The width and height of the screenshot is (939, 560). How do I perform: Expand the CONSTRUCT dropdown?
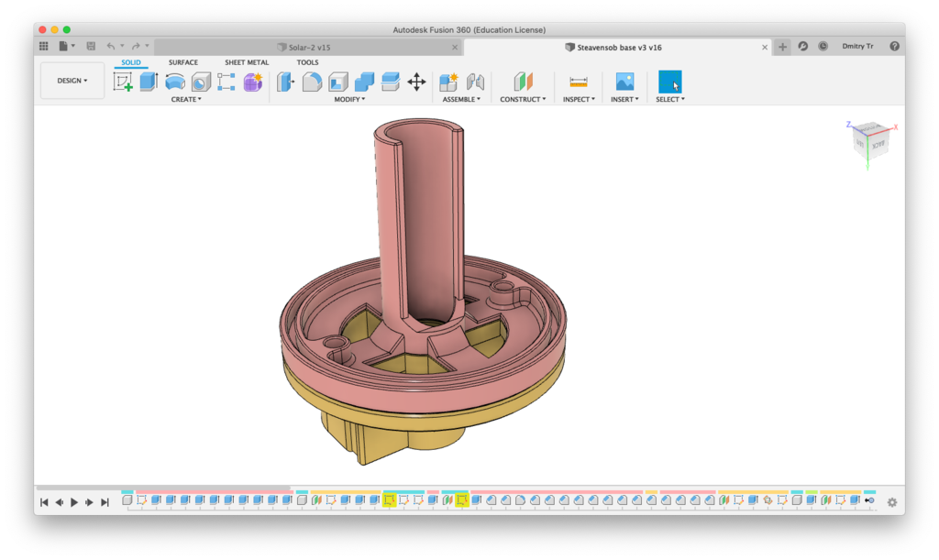pyautogui.click(x=523, y=99)
